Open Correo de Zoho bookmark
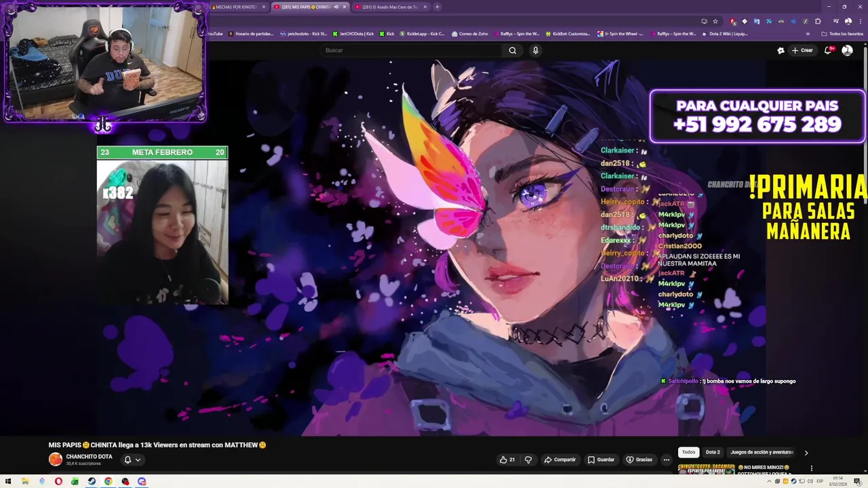 (469, 34)
